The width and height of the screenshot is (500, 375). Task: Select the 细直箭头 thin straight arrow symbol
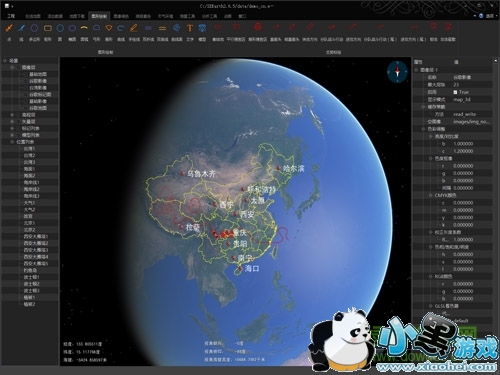click(292, 32)
